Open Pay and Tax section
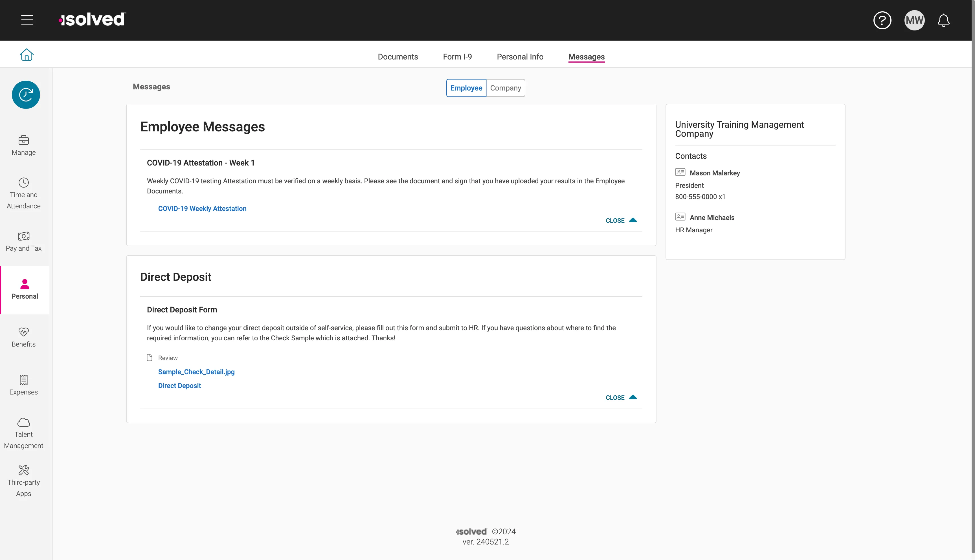The image size is (975, 560). [23, 242]
